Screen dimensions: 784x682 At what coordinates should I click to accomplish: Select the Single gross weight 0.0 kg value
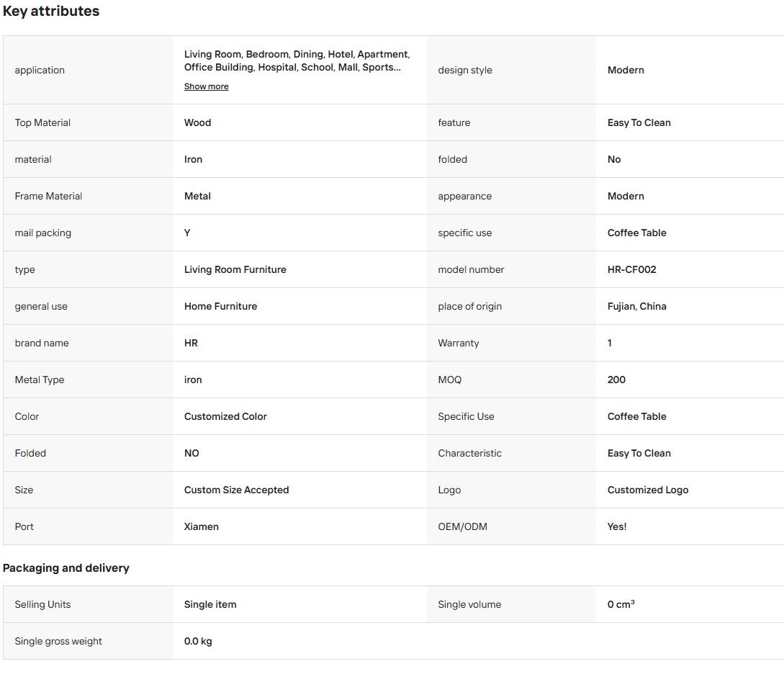coord(198,641)
